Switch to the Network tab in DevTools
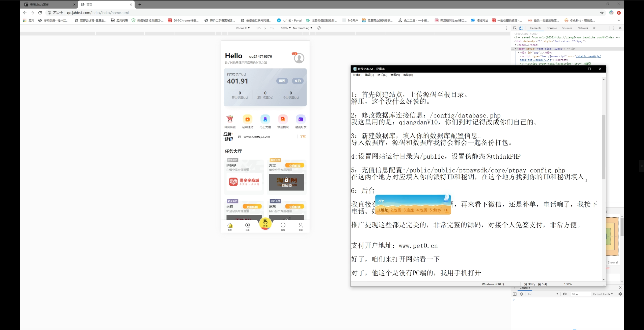This screenshot has width=644, height=330. 583,28
